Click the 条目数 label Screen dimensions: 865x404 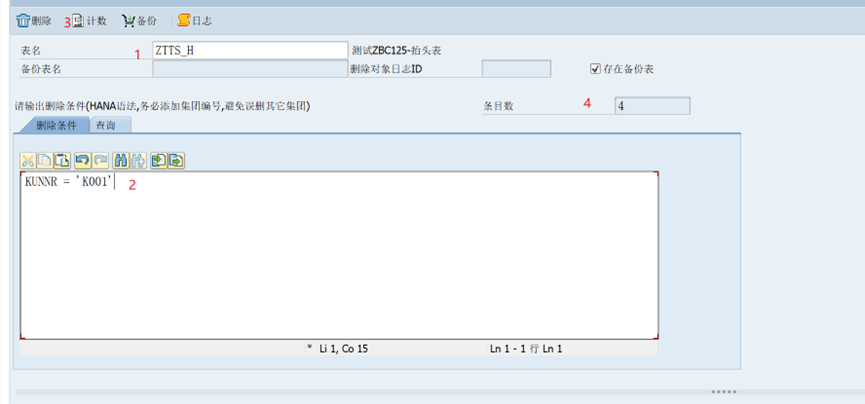coord(499,107)
